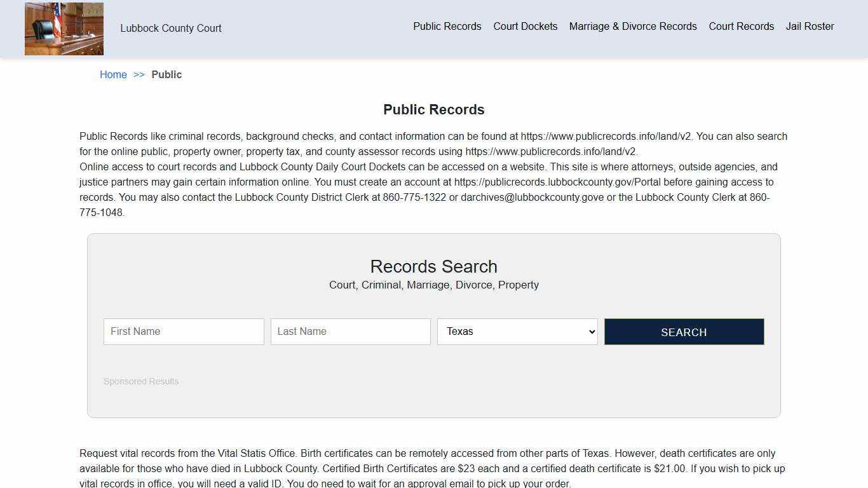Click the Public breadcrumb label
Viewport: 868px width, 488px height.
(x=166, y=74)
